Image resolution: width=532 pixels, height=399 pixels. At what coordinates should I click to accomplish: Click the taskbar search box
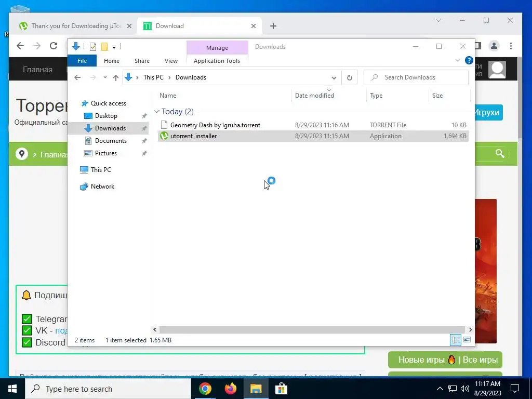(108, 389)
